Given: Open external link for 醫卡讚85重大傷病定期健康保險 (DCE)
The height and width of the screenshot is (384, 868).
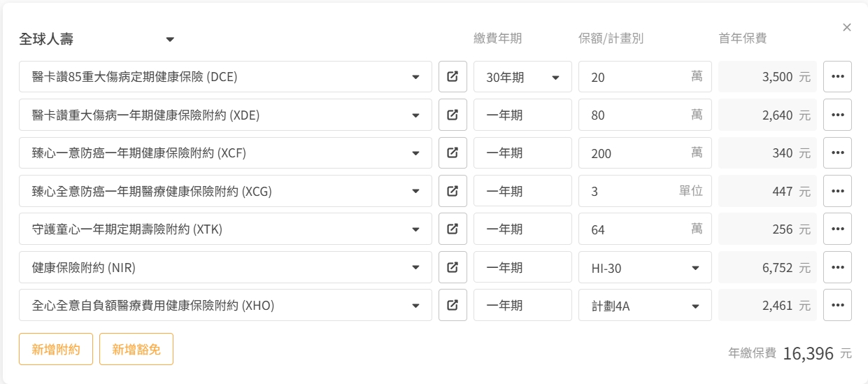Looking at the screenshot, I should click(x=453, y=77).
